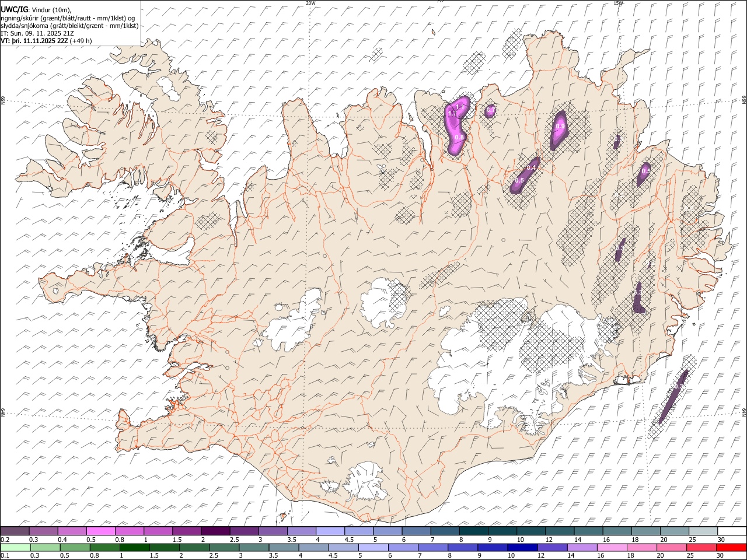Click the snow scale swatch starting at 0.2

click(15, 531)
